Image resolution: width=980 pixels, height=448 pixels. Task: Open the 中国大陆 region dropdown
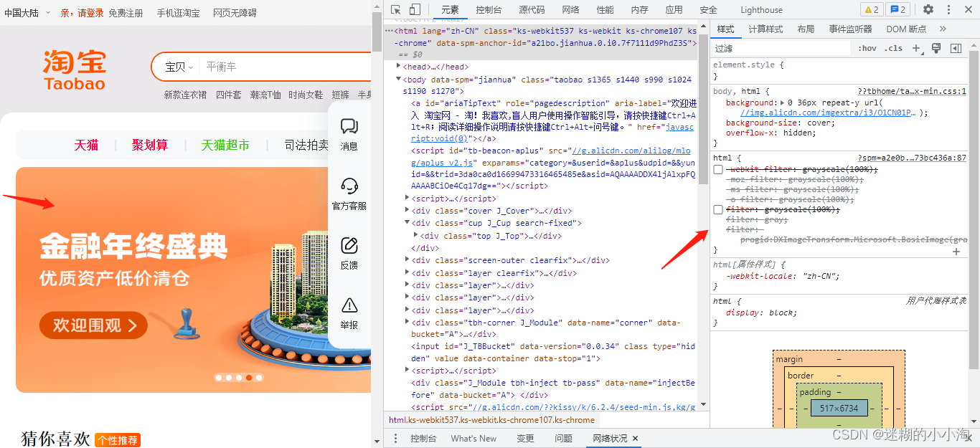click(x=27, y=13)
